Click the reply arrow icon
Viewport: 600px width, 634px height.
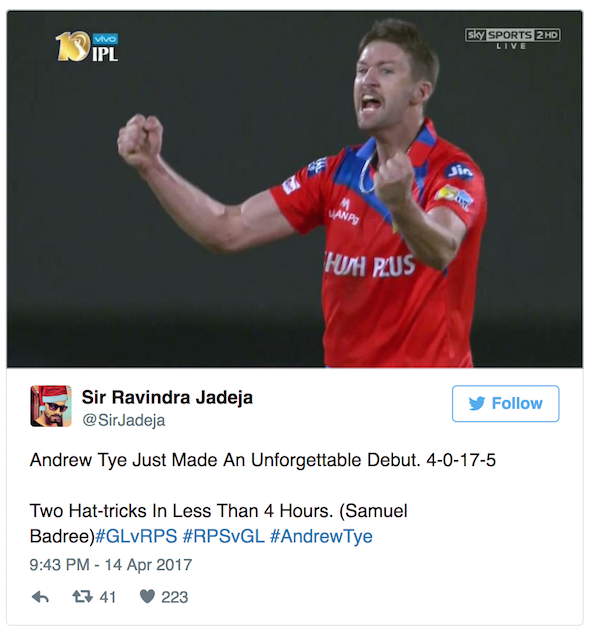click(x=40, y=597)
